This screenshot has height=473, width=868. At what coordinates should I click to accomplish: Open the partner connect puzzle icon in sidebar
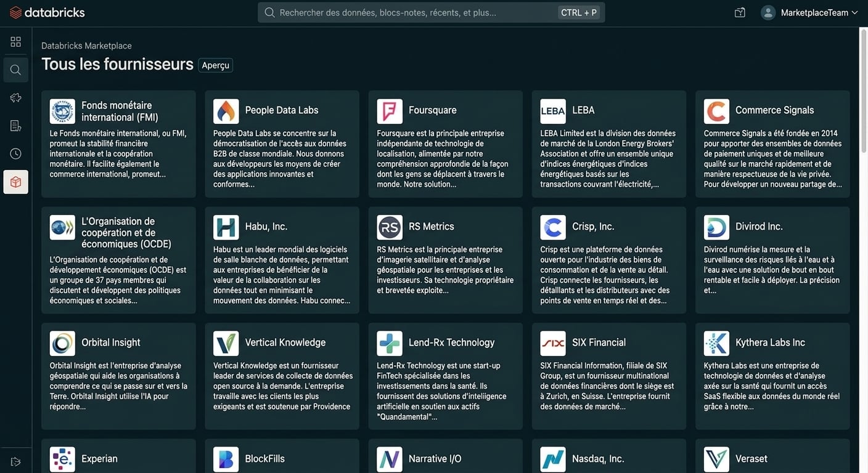pos(15,97)
